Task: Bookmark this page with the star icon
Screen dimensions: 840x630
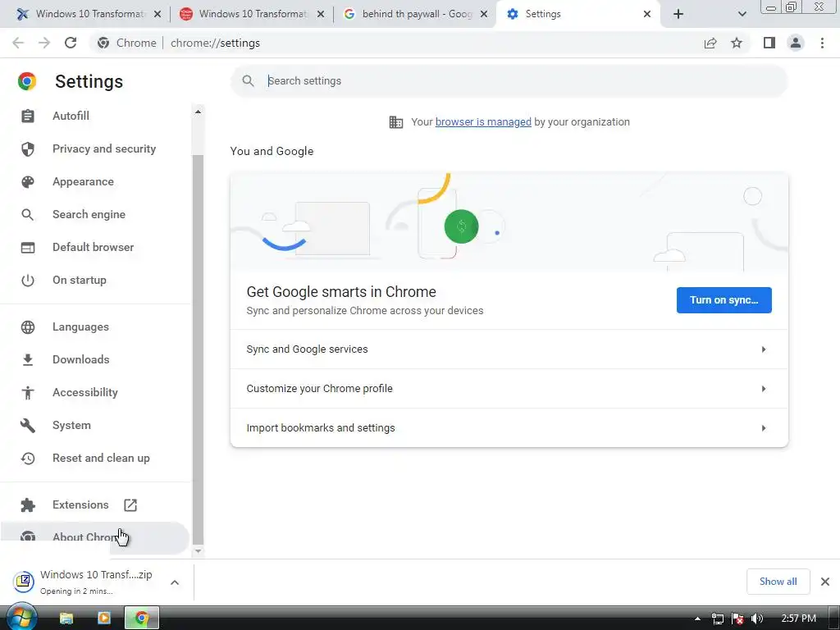Action: click(737, 43)
